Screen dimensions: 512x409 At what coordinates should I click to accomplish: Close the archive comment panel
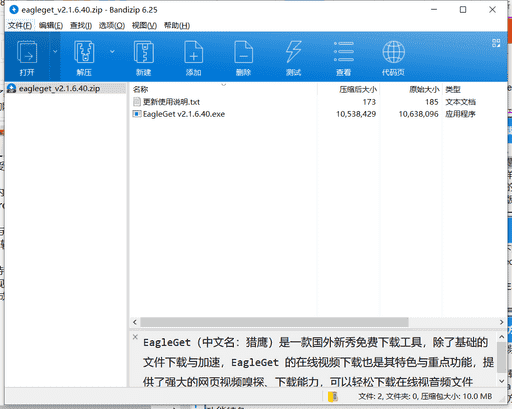pos(135,337)
